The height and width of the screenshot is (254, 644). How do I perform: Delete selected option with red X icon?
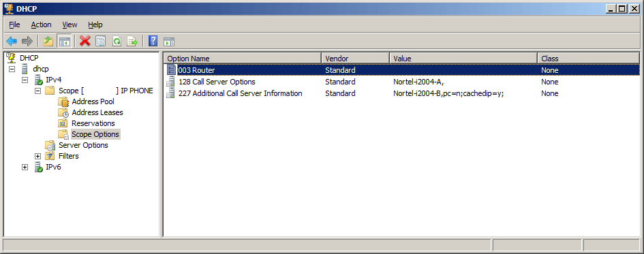tap(85, 41)
